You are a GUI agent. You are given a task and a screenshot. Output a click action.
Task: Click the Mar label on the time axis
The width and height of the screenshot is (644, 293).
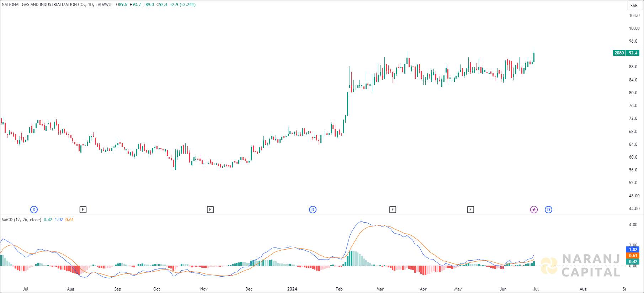(x=380, y=289)
